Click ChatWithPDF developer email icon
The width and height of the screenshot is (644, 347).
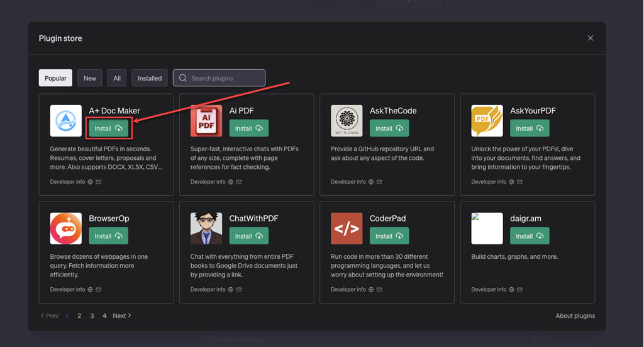(x=239, y=290)
